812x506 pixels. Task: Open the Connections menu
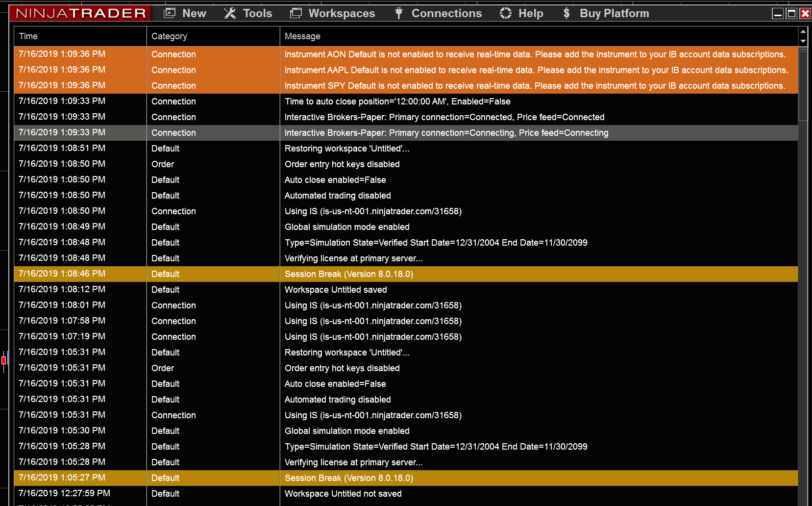pyautogui.click(x=438, y=13)
